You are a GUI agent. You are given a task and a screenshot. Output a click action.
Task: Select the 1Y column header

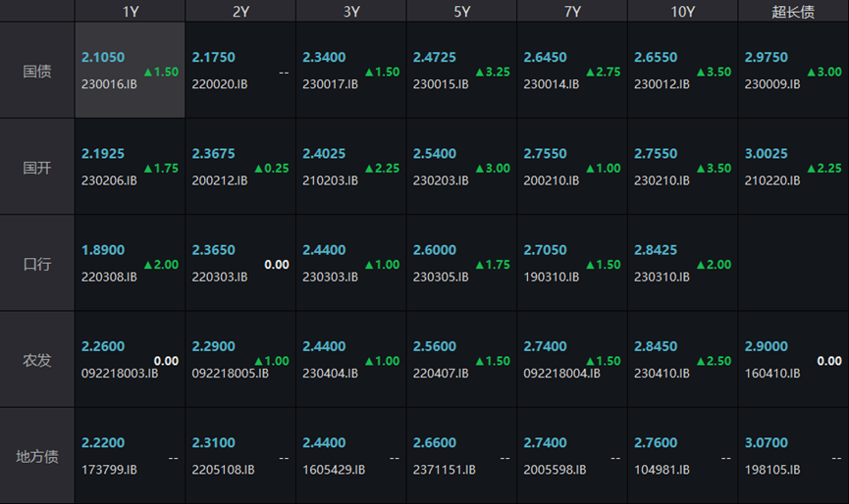[130, 12]
